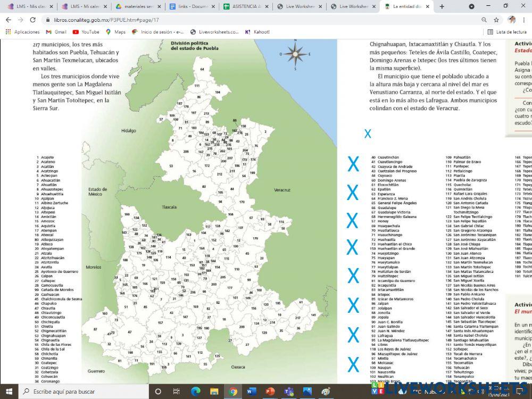Screen dimensions: 532x399
Task: Open the Gmail bookmark
Action: click(x=56, y=32)
